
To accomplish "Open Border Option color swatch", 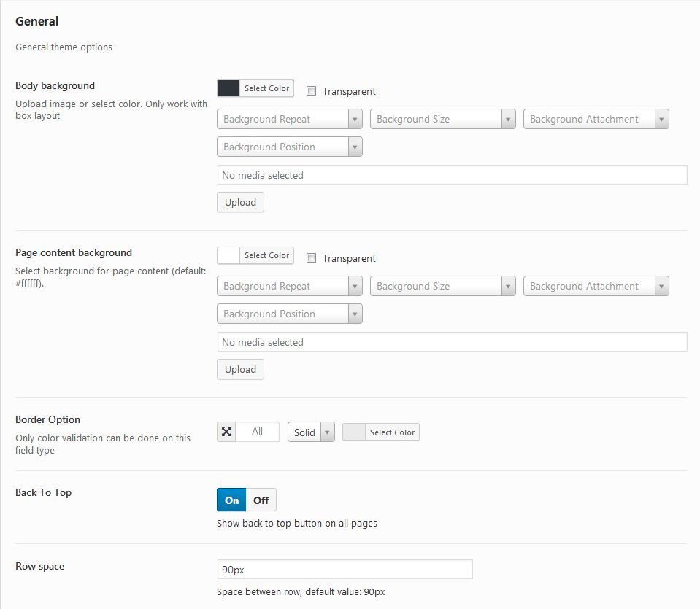I will point(354,432).
